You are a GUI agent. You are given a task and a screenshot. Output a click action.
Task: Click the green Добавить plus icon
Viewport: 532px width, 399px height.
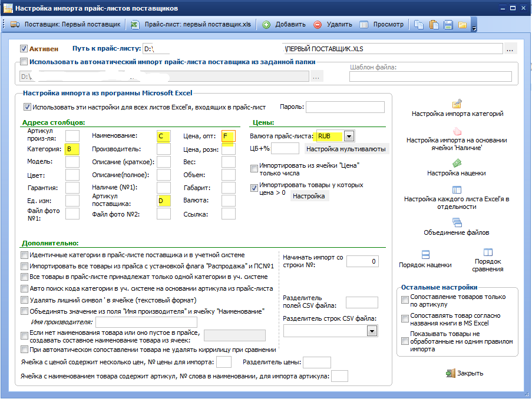coord(266,25)
